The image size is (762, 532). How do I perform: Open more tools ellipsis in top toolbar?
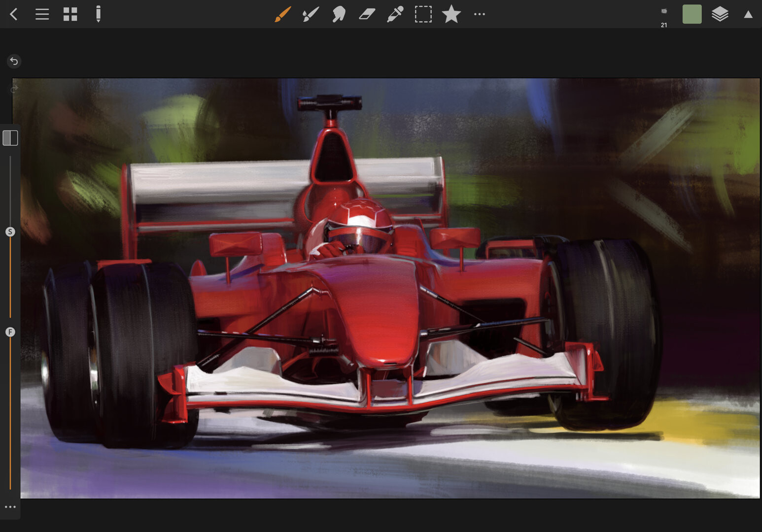tap(480, 14)
